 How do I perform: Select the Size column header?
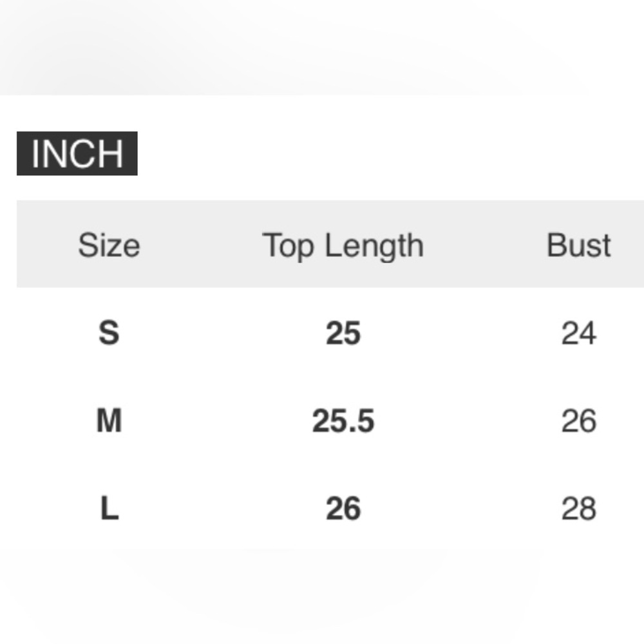[109, 245]
